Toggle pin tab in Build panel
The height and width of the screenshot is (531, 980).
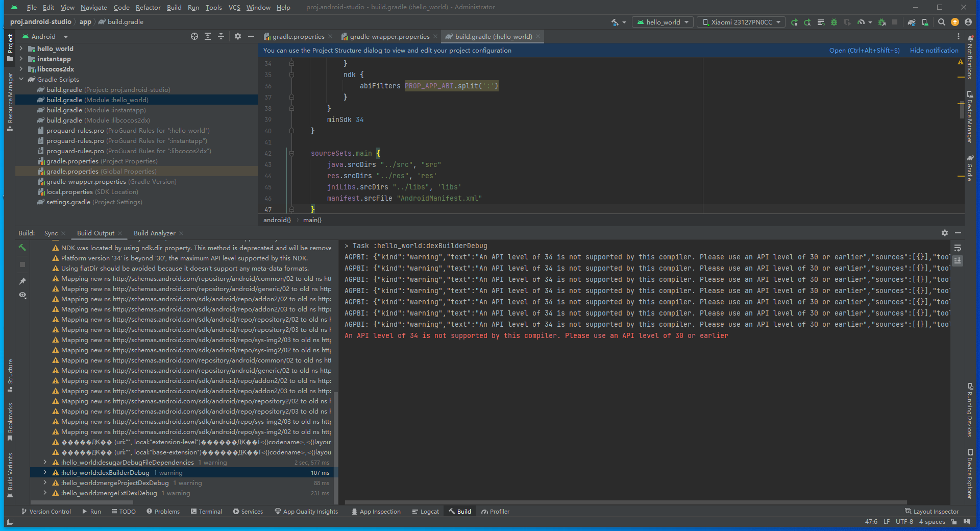22,281
